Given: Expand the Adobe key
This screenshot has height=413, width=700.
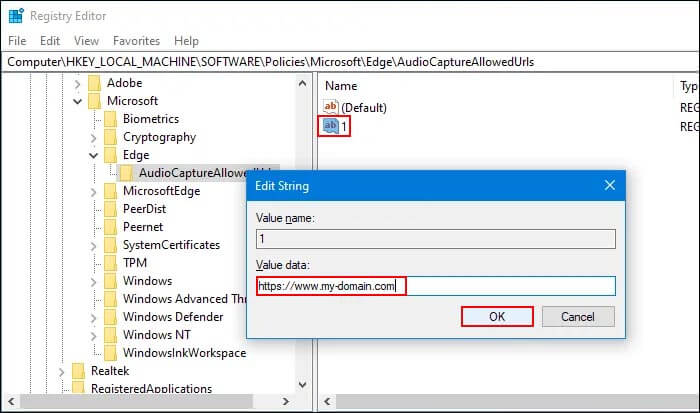Looking at the screenshot, I should [x=77, y=83].
